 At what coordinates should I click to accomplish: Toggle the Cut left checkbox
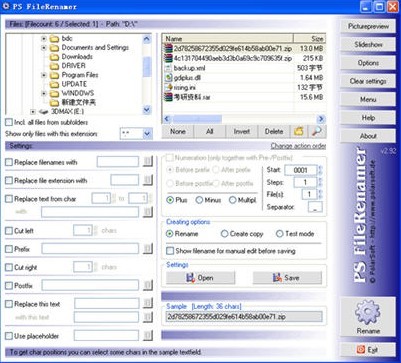point(9,231)
